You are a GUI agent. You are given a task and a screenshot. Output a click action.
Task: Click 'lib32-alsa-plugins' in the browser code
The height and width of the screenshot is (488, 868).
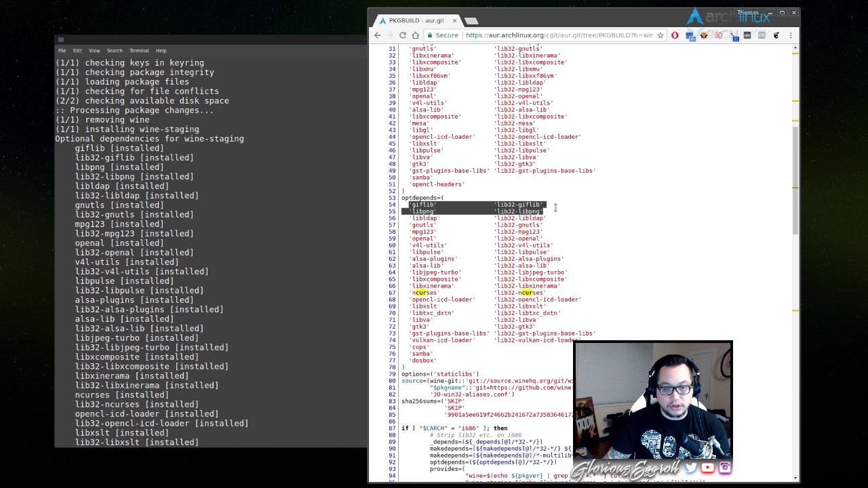[x=529, y=259]
